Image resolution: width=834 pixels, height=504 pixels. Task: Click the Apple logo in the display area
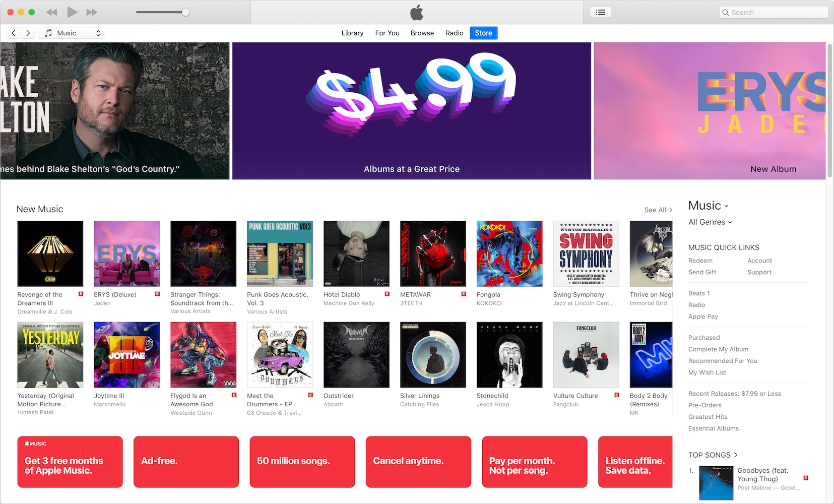pos(417,12)
